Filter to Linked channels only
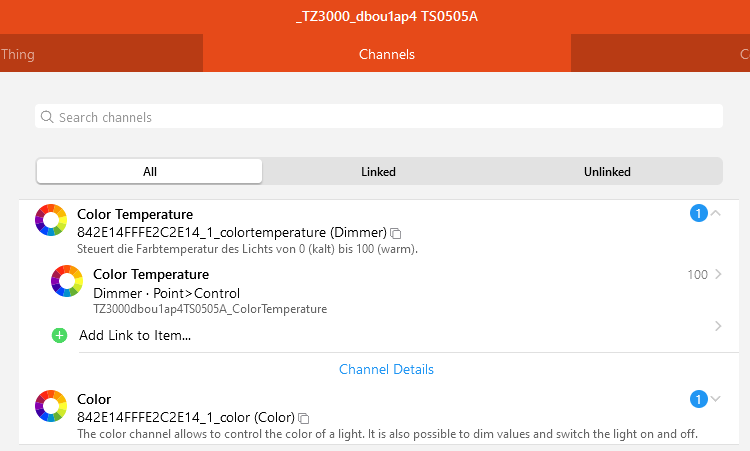This screenshot has height=451, width=750. tap(378, 172)
